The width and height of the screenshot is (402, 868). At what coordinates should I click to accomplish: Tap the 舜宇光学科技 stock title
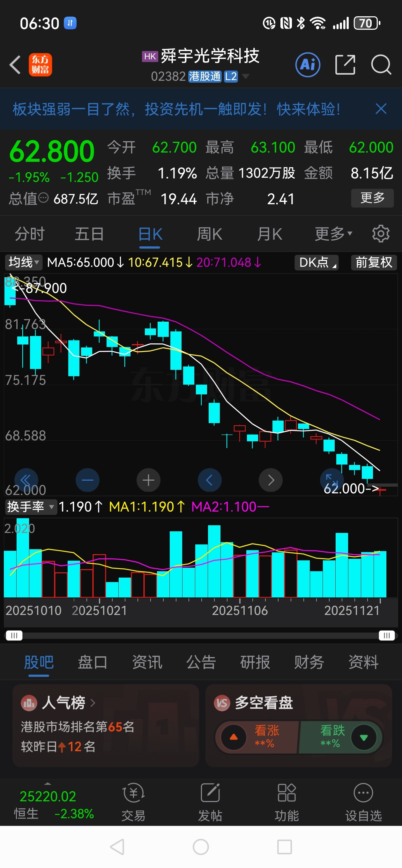(x=210, y=56)
